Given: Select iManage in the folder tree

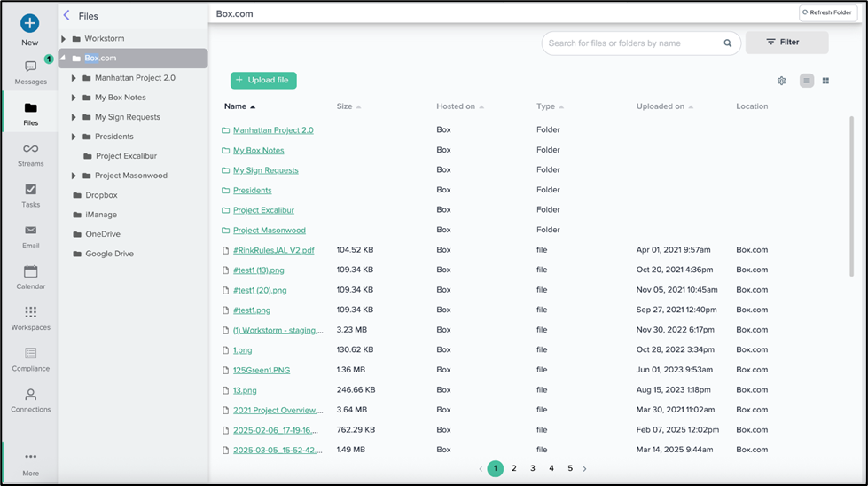Looking at the screenshot, I should 101,215.
